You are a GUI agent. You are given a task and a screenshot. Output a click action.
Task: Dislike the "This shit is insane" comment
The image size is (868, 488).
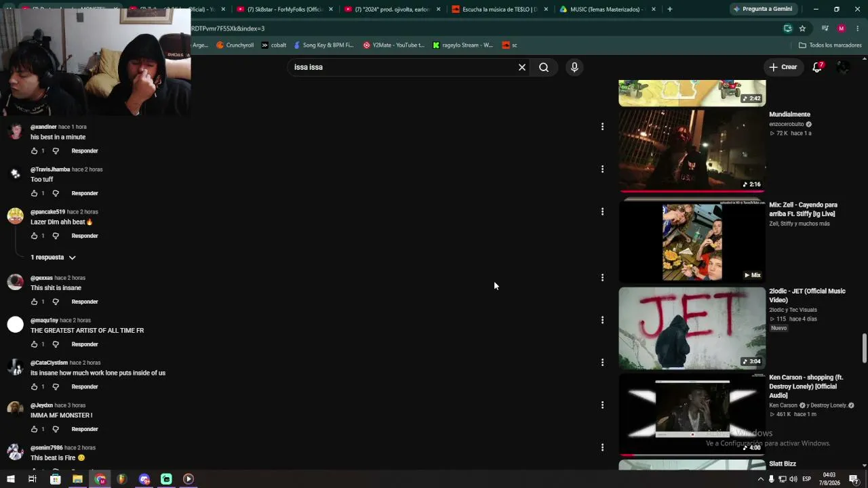pos(56,302)
